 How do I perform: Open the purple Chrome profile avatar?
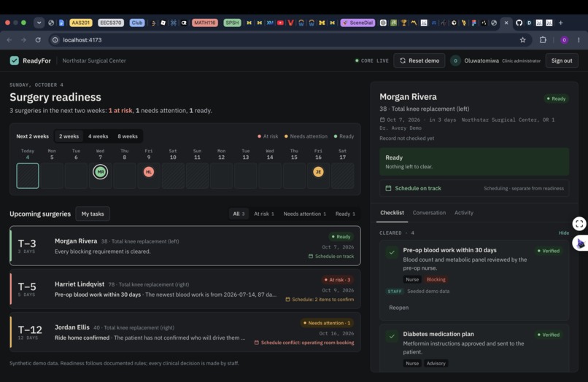tap(564, 40)
